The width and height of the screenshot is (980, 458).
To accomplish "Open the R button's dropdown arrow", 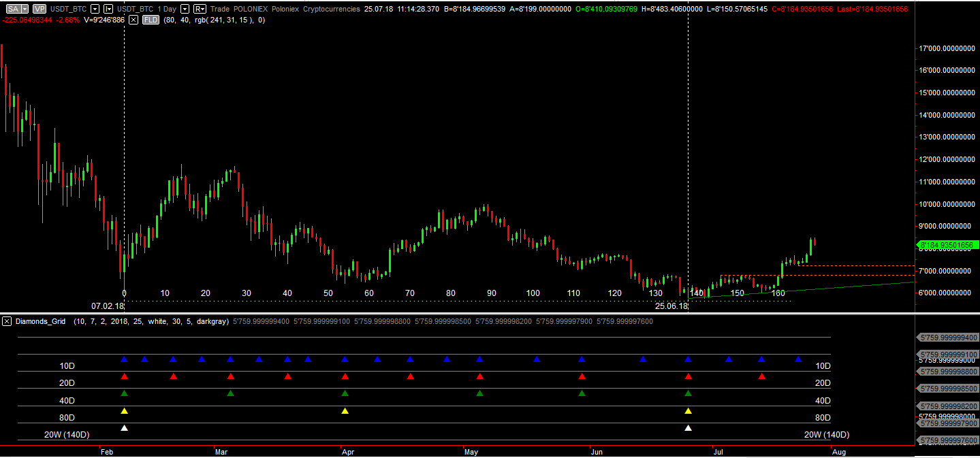I will 202,8.
